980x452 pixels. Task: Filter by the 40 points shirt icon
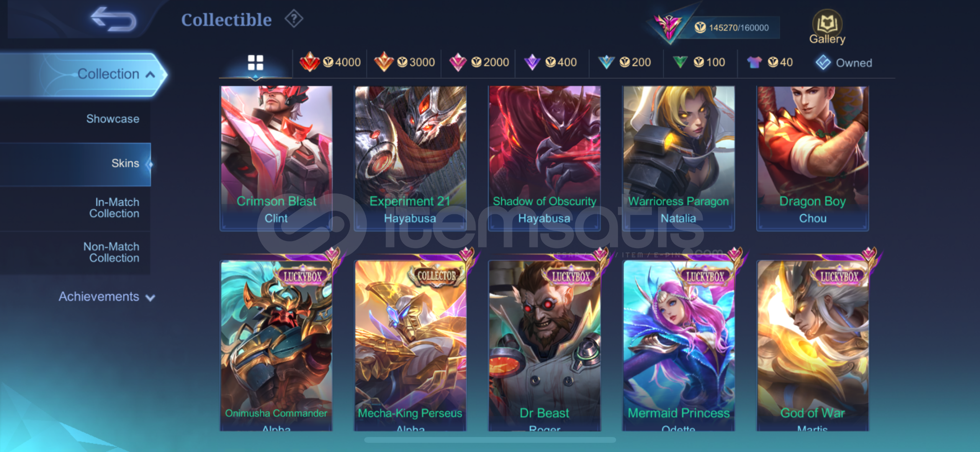tap(770, 62)
